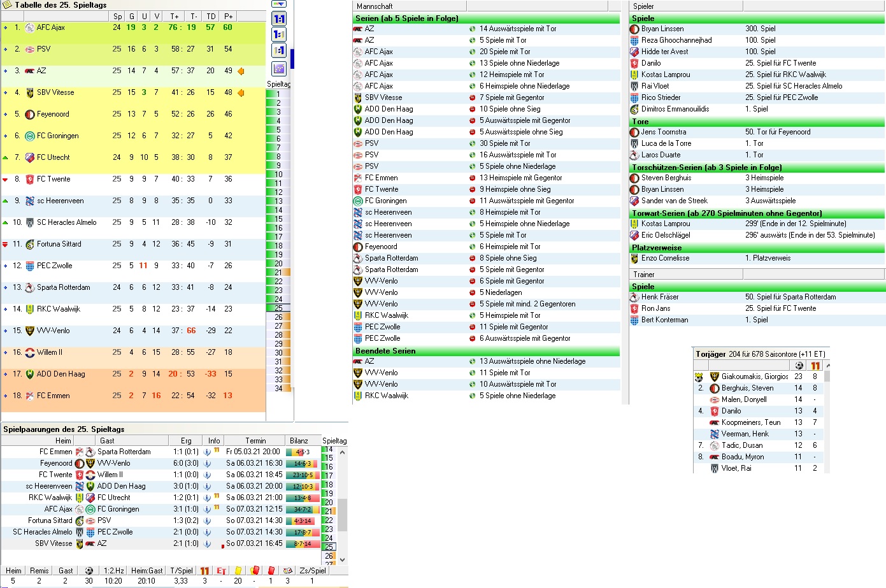Screen dimensions: 886x588
Task: Select trainer Henk Fräser
Action: [757, 297]
